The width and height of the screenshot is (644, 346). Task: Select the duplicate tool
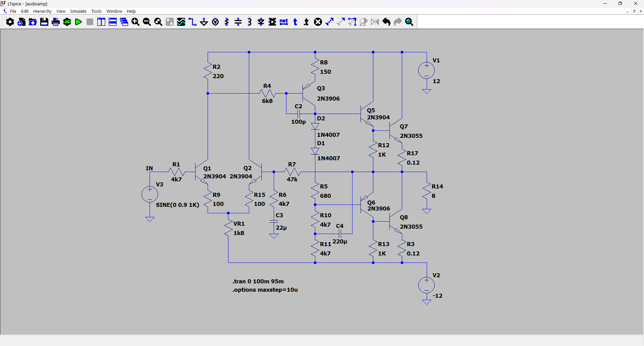coord(329,22)
